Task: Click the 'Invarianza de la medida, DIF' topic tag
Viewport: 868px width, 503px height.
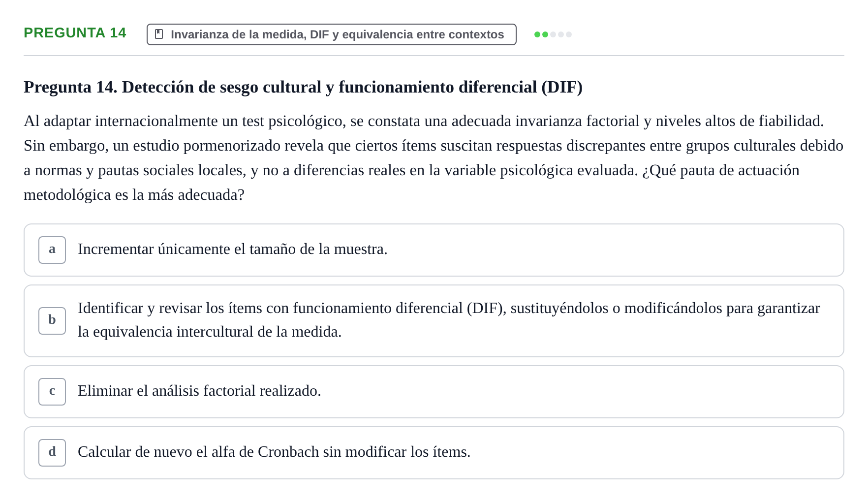Action: pyautogui.click(x=332, y=34)
